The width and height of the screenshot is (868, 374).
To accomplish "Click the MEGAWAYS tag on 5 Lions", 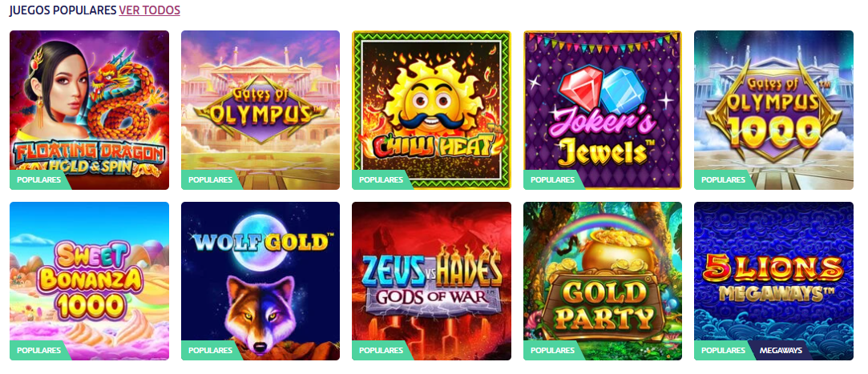I will (781, 350).
